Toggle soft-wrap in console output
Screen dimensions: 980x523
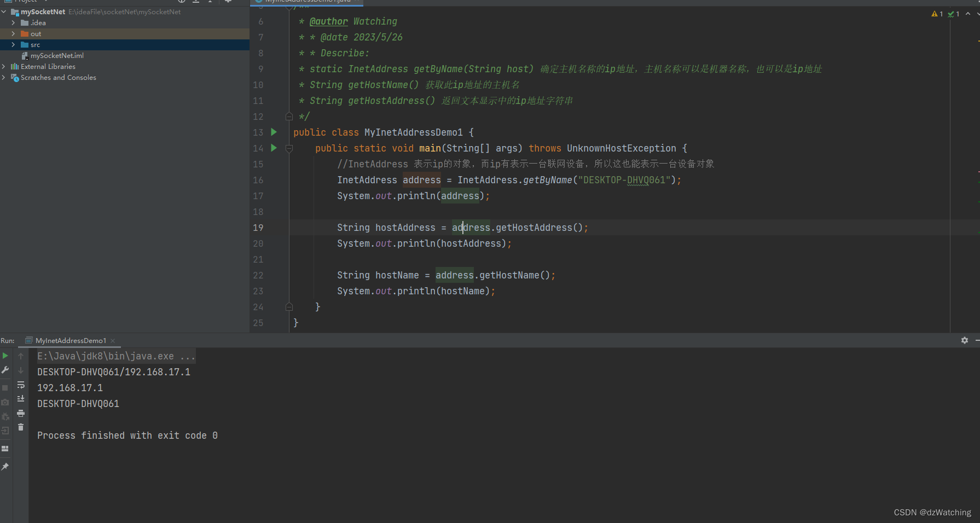[21, 385]
